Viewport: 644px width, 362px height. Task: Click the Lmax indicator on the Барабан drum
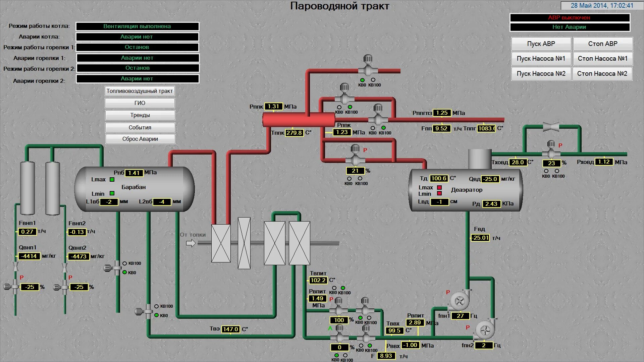[x=112, y=180]
